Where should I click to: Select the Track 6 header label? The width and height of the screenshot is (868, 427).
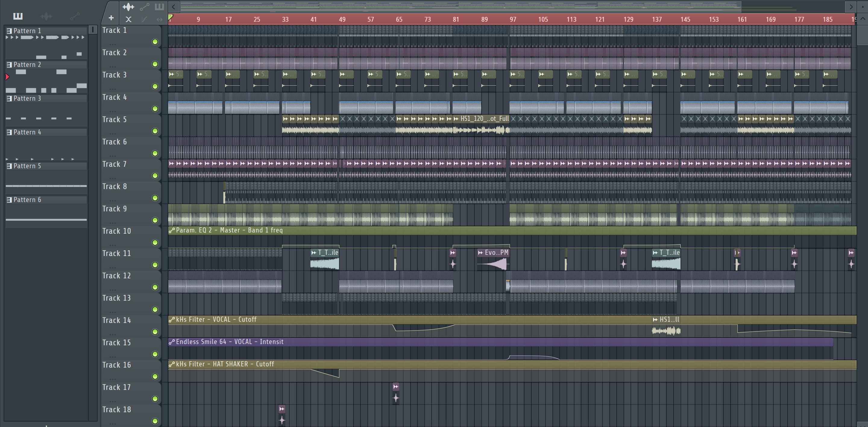[115, 142]
